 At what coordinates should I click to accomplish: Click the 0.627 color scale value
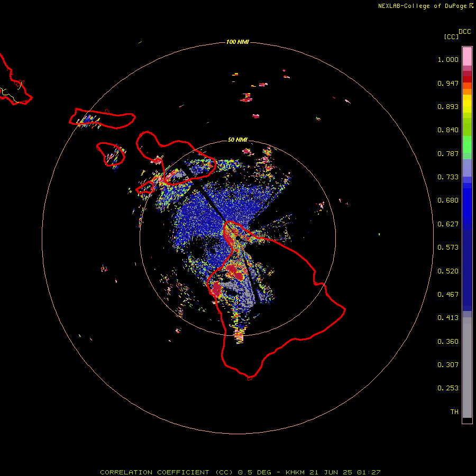click(x=448, y=224)
